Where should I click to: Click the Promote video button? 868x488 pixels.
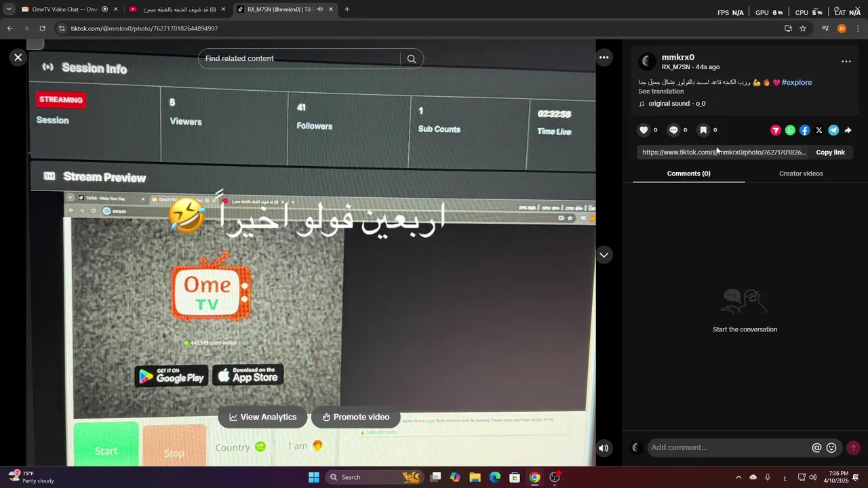pyautogui.click(x=355, y=417)
